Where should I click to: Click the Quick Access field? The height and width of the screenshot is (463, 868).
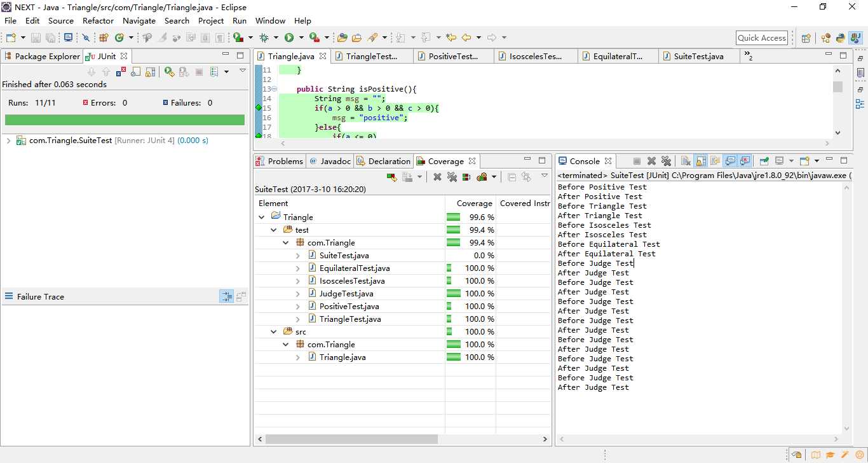(x=762, y=38)
